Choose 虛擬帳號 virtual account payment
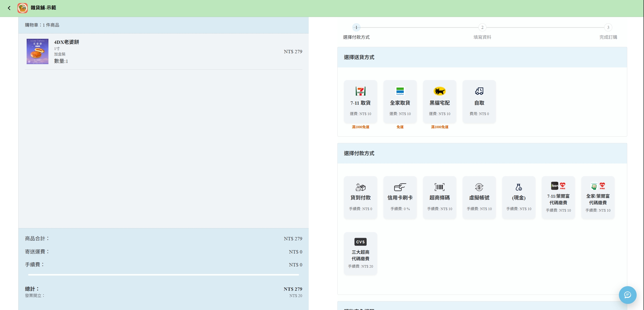Image resolution: width=644 pixels, height=310 pixels. [x=479, y=197]
